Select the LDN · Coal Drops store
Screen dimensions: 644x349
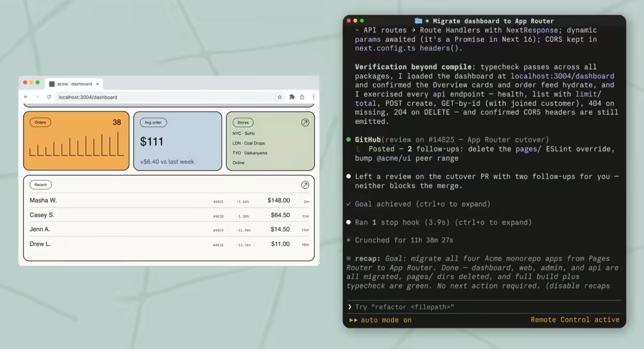pyautogui.click(x=249, y=143)
